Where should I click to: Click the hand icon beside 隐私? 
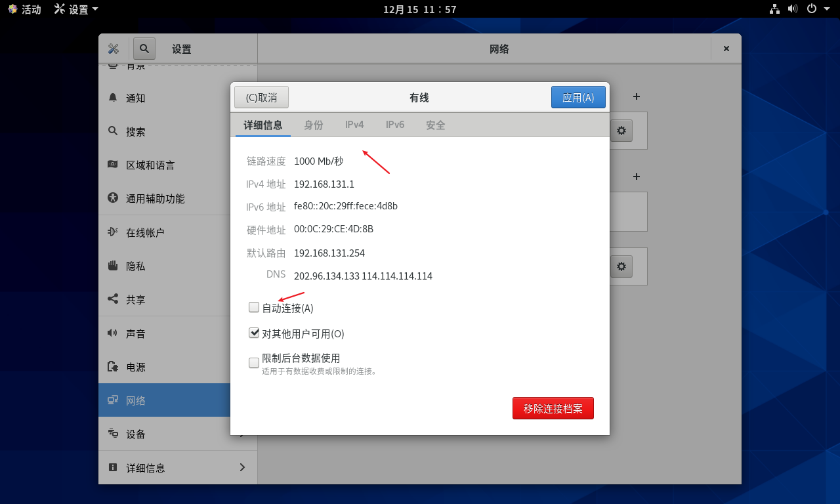click(112, 266)
